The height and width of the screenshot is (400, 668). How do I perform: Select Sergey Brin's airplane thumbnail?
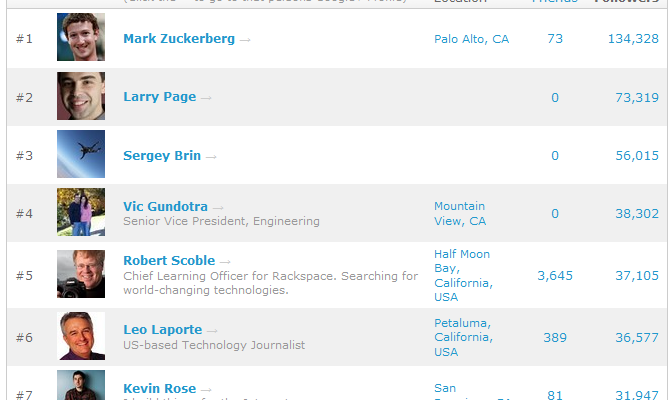coord(81,154)
